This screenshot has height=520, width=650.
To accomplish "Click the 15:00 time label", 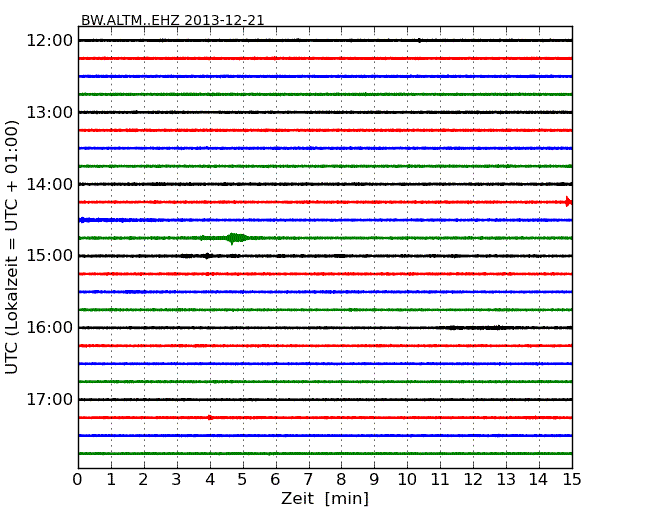I will (x=50, y=256).
